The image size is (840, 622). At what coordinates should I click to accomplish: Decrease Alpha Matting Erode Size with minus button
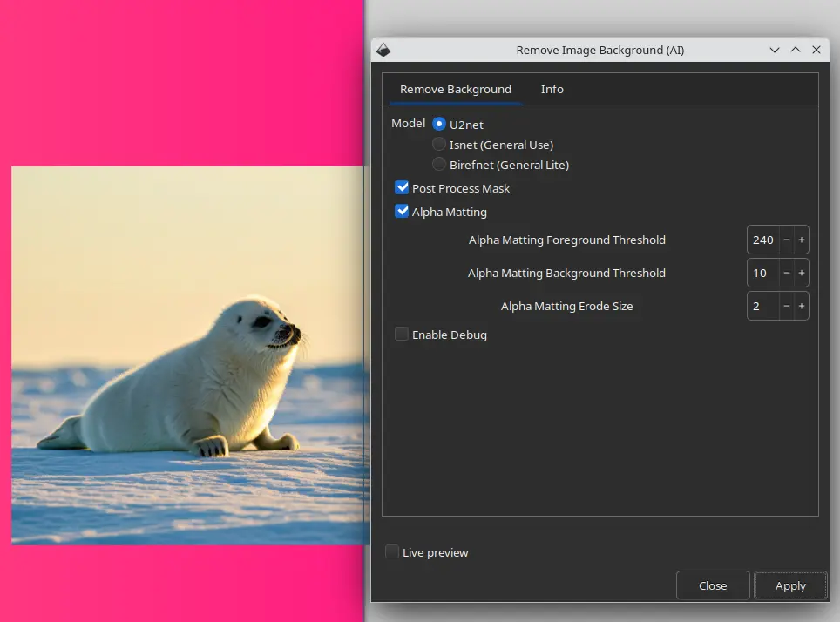click(786, 306)
